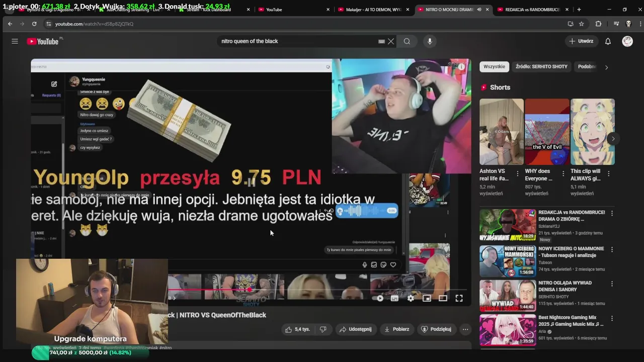Toggle autoplay switch in the player
Screen dimensions: 644x362
(x=379, y=298)
